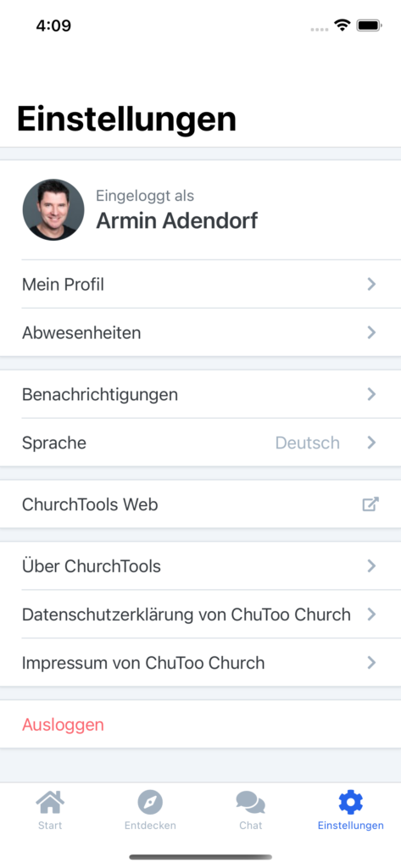Image resolution: width=401 pixels, height=868 pixels.
Task: Open the Chat speech bubbles icon
Action: [250, 802]
